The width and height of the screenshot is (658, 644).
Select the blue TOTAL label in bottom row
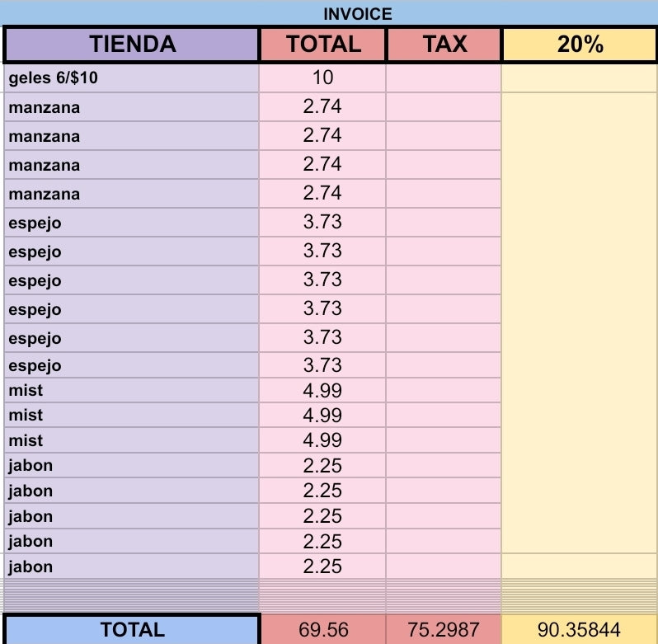coord(132,630)
